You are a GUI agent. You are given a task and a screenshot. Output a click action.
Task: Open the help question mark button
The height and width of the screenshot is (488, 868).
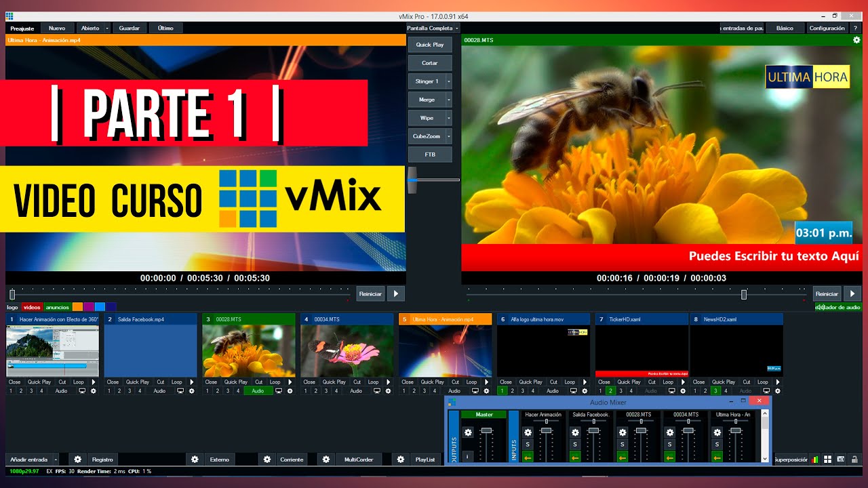click(x=856, y=28)
